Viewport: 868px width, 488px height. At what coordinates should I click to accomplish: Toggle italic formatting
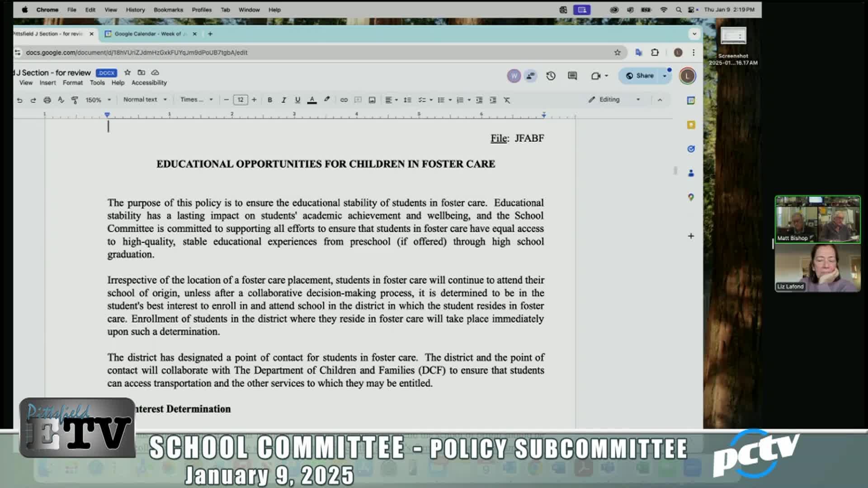tap(284, 100)
